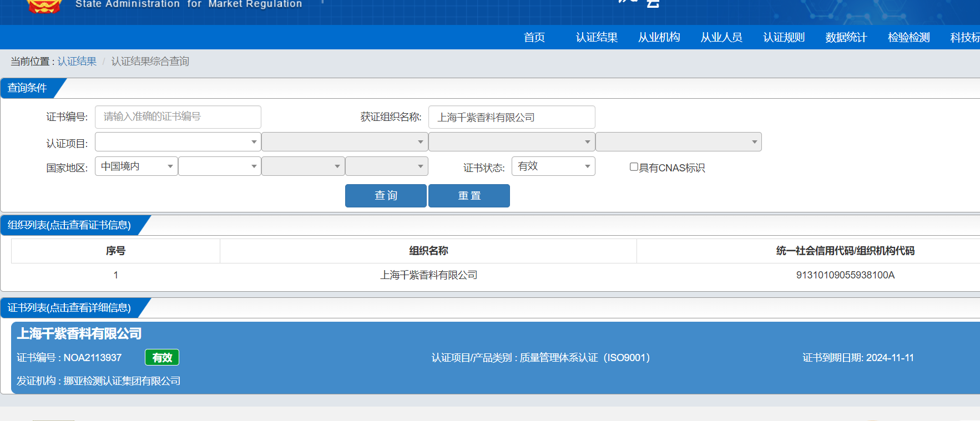This screenshot has width=980, height=421.
Task: Click the 查询 search button
Action: pos(386,196)
